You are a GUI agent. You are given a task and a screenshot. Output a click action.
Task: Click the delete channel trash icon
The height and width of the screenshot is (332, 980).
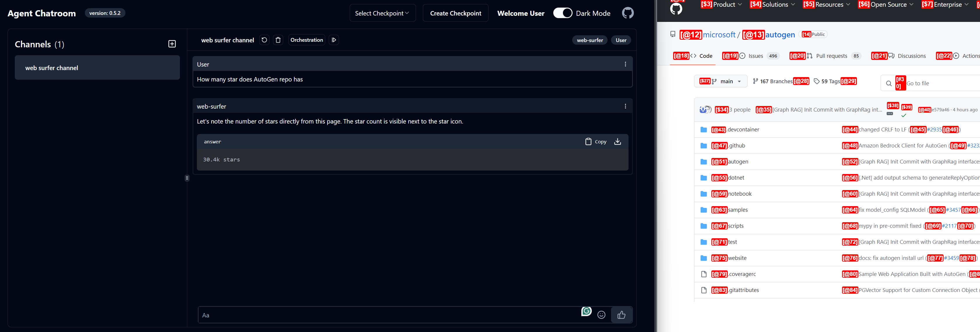coord(278,40)
